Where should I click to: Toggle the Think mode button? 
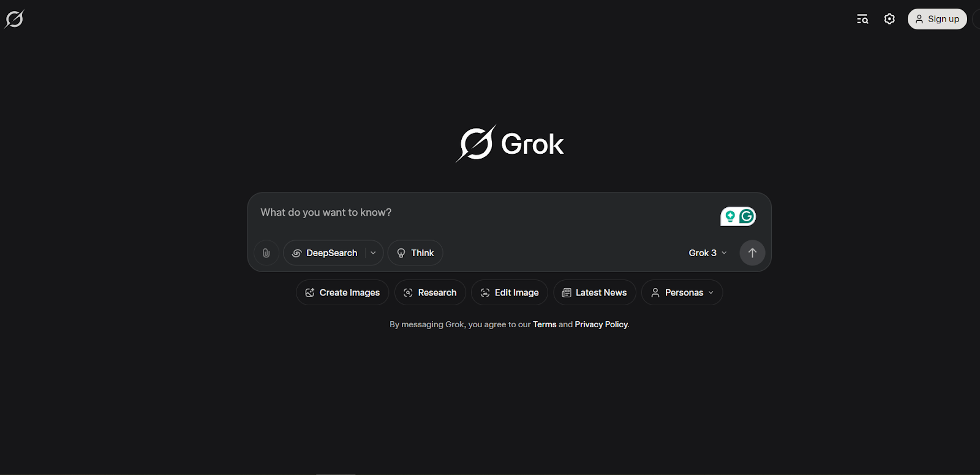[415, 253]
